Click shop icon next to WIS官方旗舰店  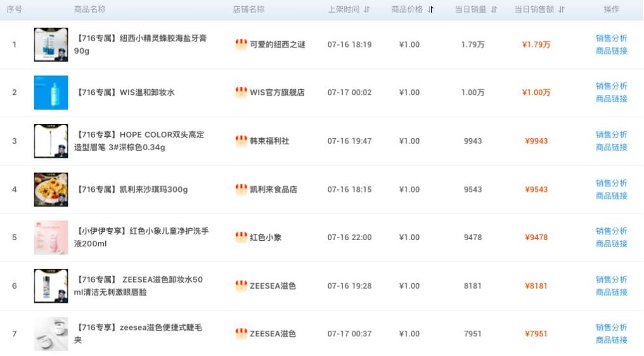coord(241,92)
